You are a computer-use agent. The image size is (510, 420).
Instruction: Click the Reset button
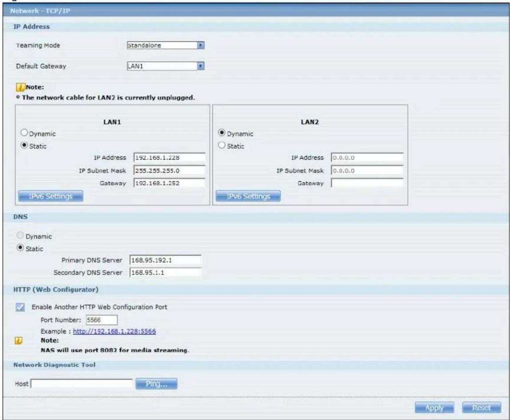(x=482, y=408)
